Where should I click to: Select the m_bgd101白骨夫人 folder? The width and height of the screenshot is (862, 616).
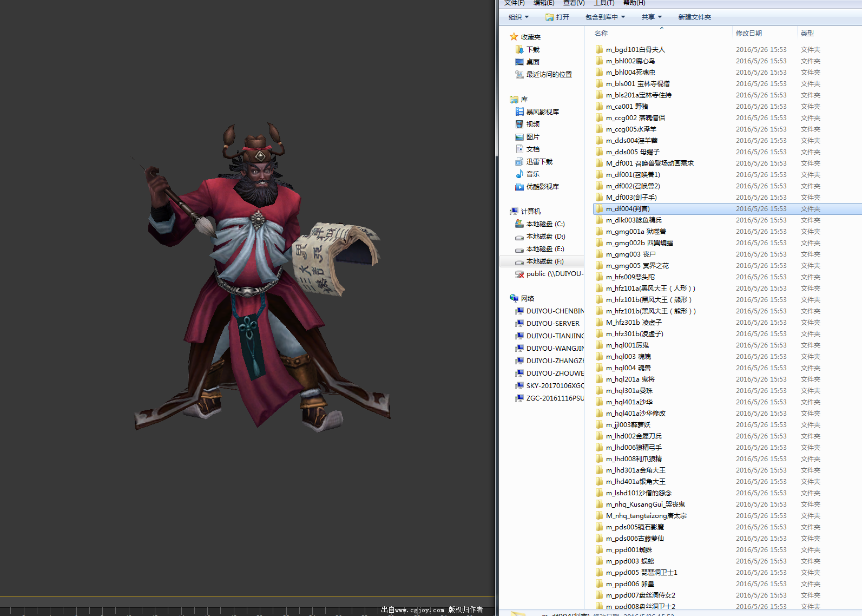[635, 49]
